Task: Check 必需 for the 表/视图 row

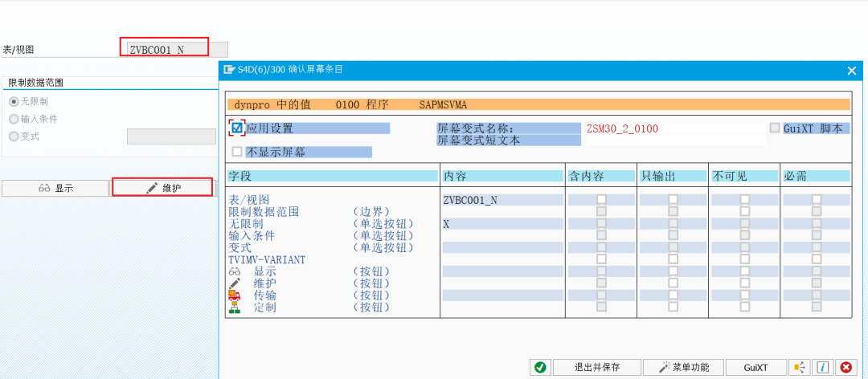Action: click(817, 199)
